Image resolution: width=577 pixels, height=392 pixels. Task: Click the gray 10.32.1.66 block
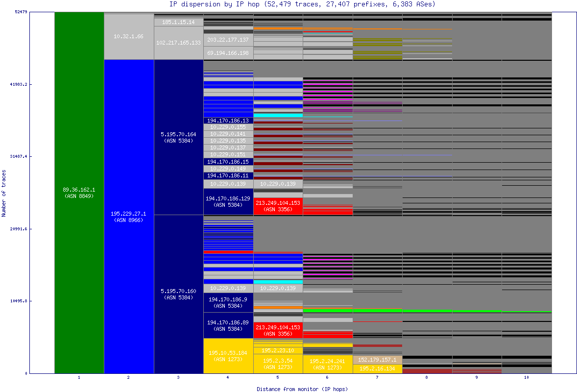[x=129, y=37]
